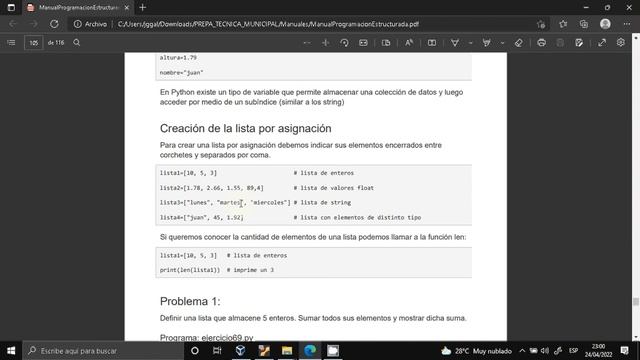The width and height of the screenshot is (640, 360).
Task: Open the PDF table of contents panel
Action: [11, 42]
